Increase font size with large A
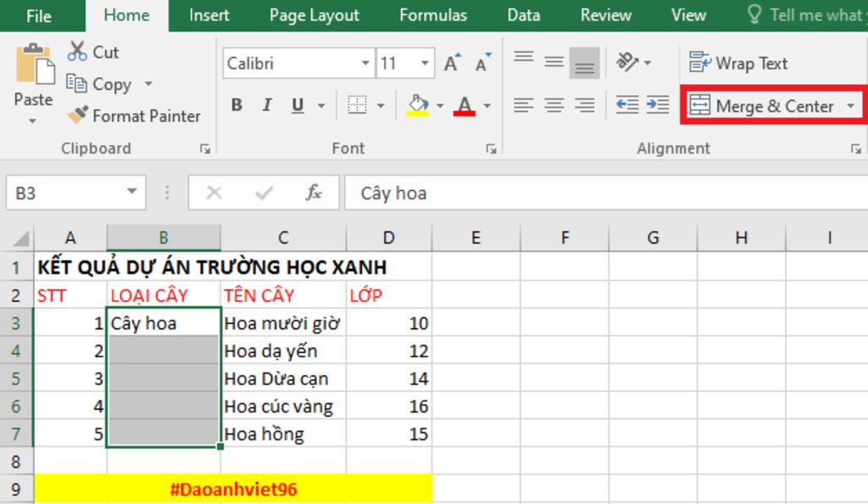 453,63
